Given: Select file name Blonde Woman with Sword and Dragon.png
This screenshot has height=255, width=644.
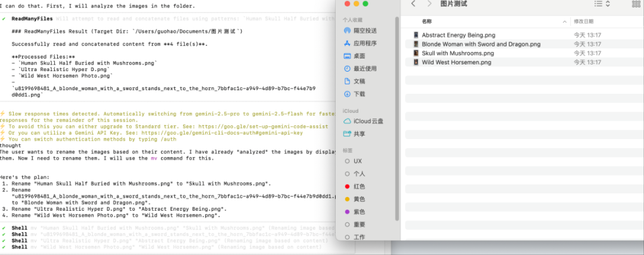Looking at the screenshot, I should (x=481, y=44).
